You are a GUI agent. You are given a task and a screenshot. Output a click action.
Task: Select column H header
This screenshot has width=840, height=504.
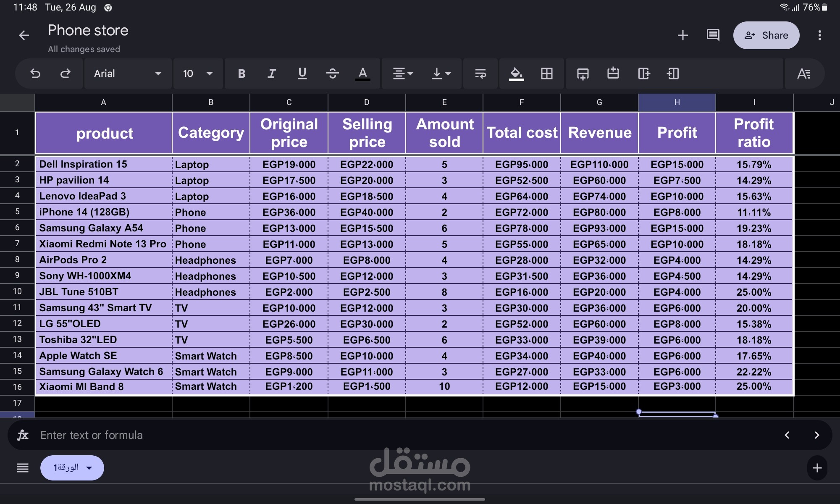point(677,102)
